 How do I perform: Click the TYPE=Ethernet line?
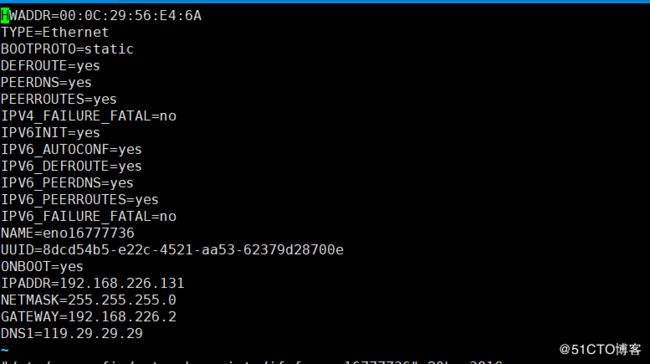55,32
